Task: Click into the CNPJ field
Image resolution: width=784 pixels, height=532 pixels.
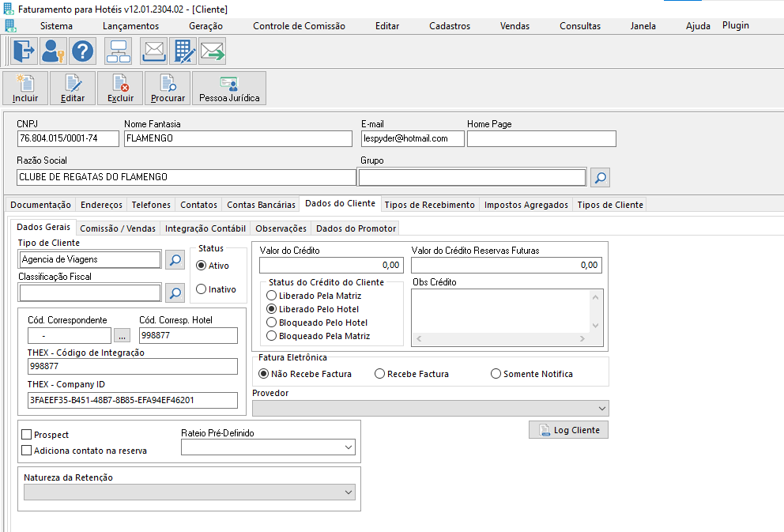Action: point(68,138)
